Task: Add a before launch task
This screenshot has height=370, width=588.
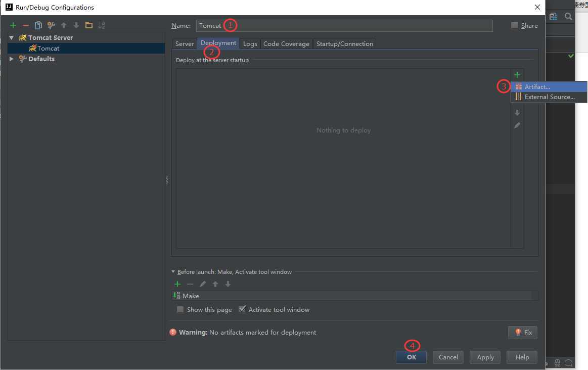Action: [x=177, y=284]
